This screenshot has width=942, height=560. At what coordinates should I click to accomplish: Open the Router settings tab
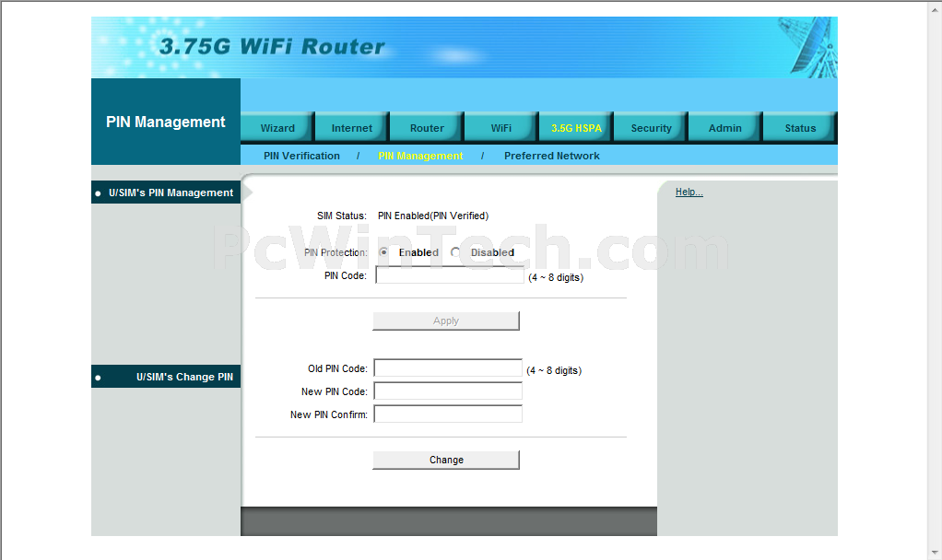pos(427,128)
